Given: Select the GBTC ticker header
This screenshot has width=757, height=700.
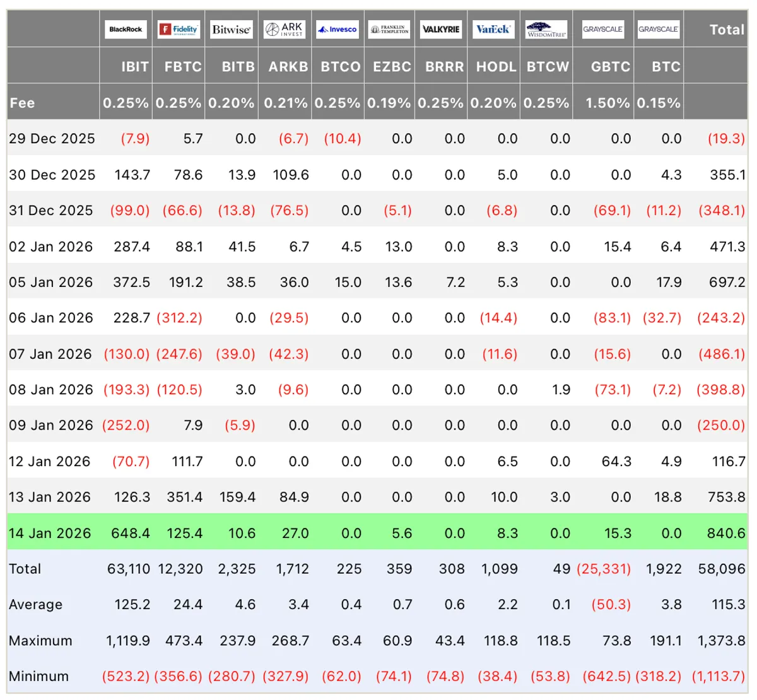Looking at the screenshot, I should [x=610, y=67].
